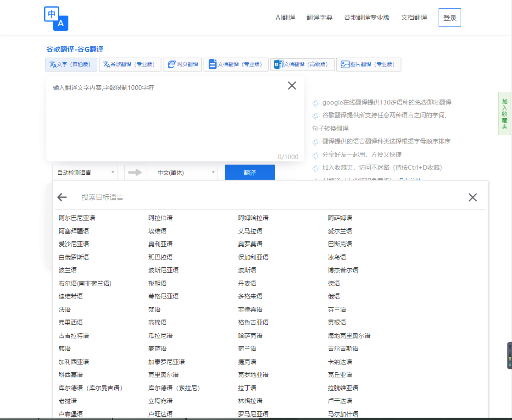Screen dimensions: 512x420
Task: Click the swap languages arrow icon
Action: [135, 172]
